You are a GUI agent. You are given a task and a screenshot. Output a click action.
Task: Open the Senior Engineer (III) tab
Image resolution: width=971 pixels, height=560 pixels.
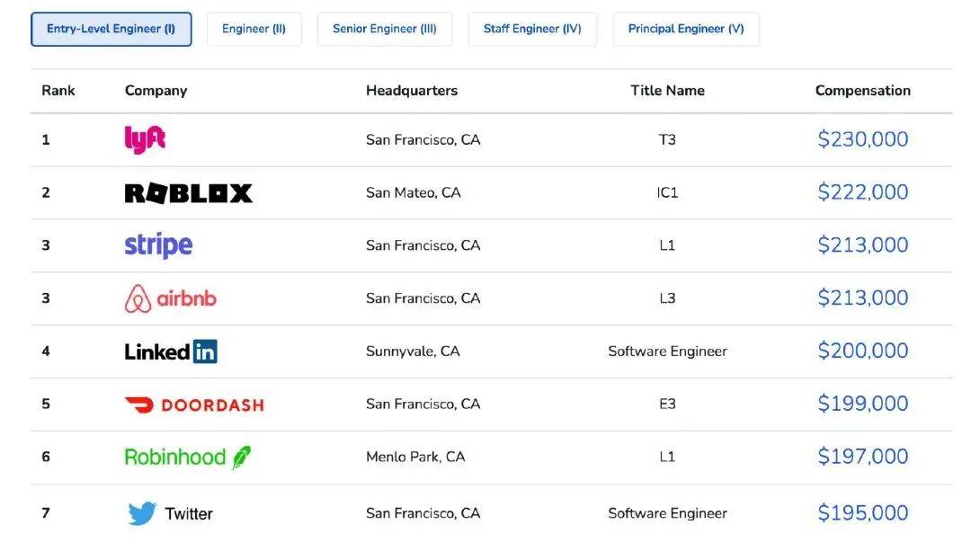385,29
